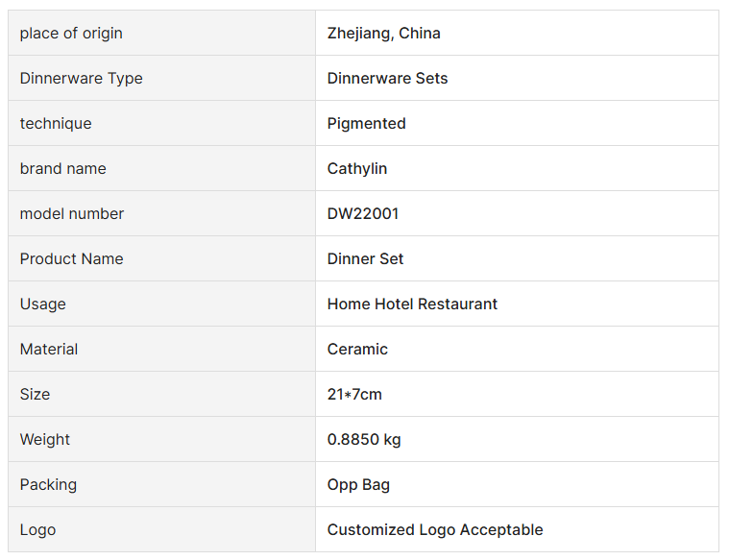Click the 'brand name' label
Image resolution: width=729 pixels, height=560 pixels.
tap(62, 169)
